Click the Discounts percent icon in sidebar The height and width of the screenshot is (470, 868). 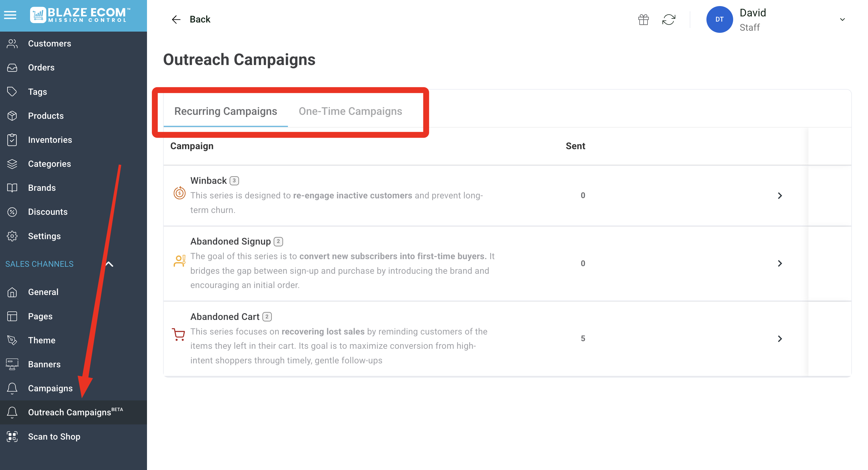12,212
